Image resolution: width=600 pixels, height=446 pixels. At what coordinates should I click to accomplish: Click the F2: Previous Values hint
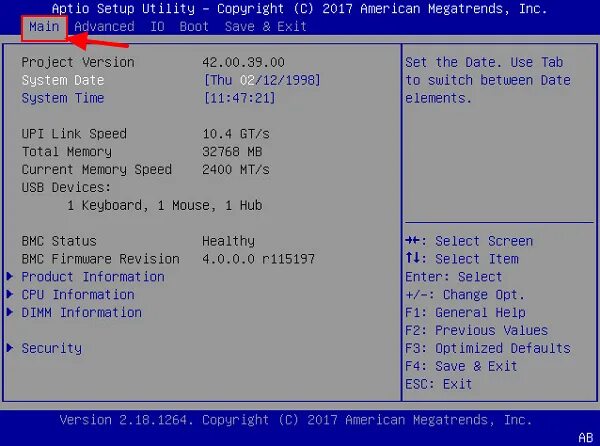476,330
